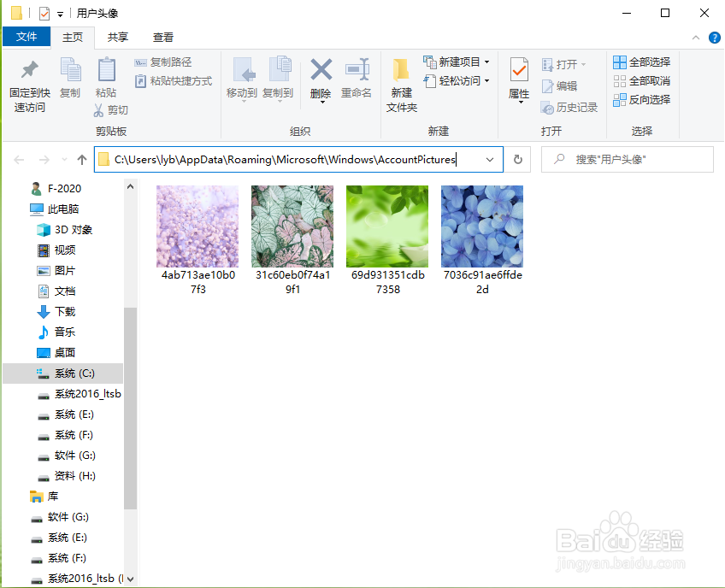Go up one folder level
The width and height of the screenshot is (725, 588).
(x=82, y=160)
